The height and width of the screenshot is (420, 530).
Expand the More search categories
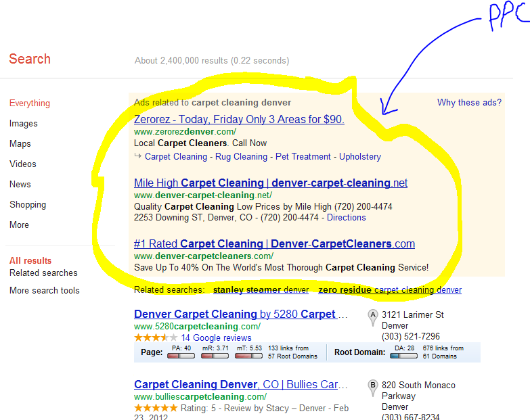click(x=19, y=225)
